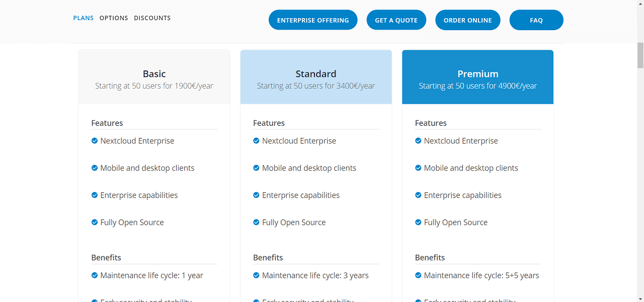This screenshot has height=302, width=644.
Task: Select the Premium plan heading
Action: pyautogui.click(x=478, y=74)
